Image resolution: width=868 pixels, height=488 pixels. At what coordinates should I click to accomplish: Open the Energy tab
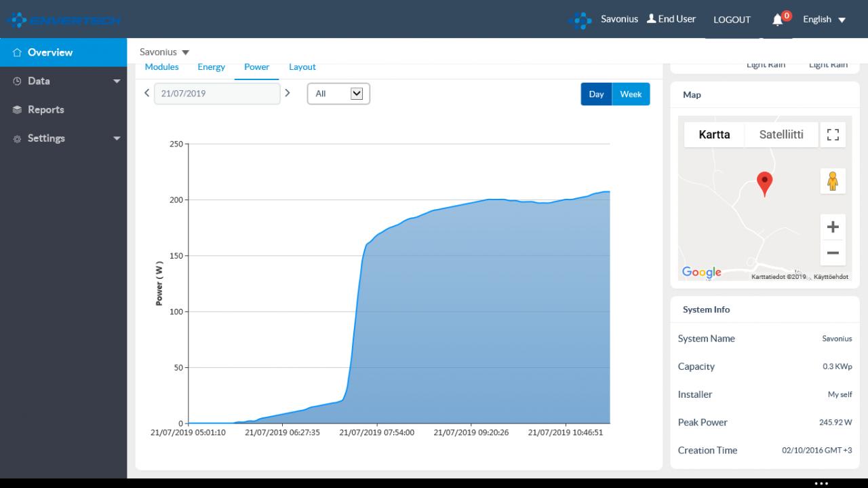point(212,67)
